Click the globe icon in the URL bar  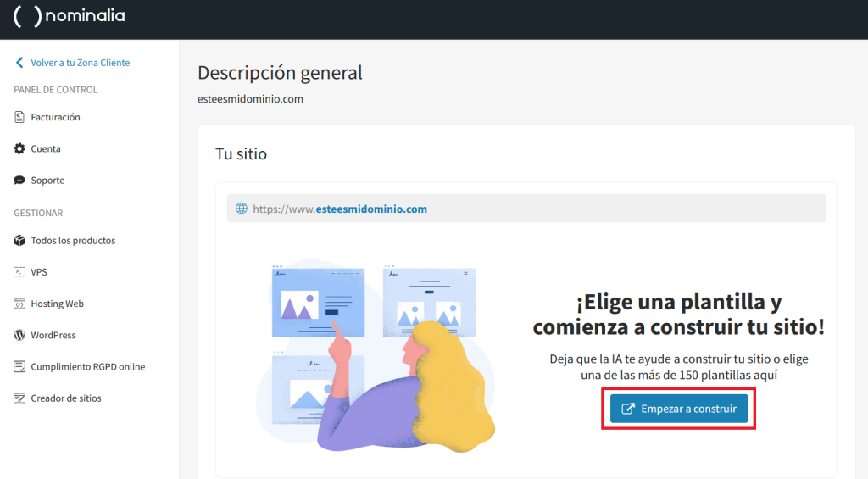coord(242,209)
